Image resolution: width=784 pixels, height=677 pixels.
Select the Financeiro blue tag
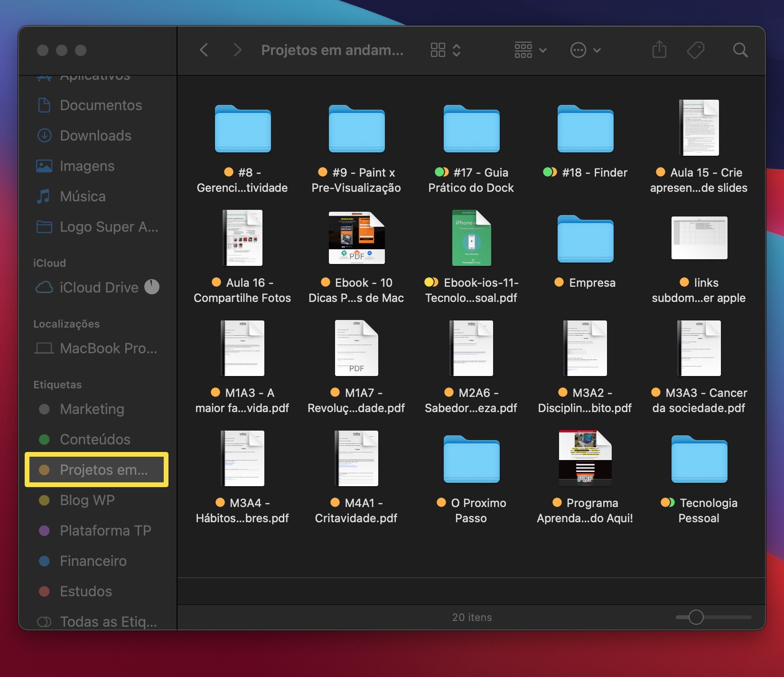[x=93, y=561]
